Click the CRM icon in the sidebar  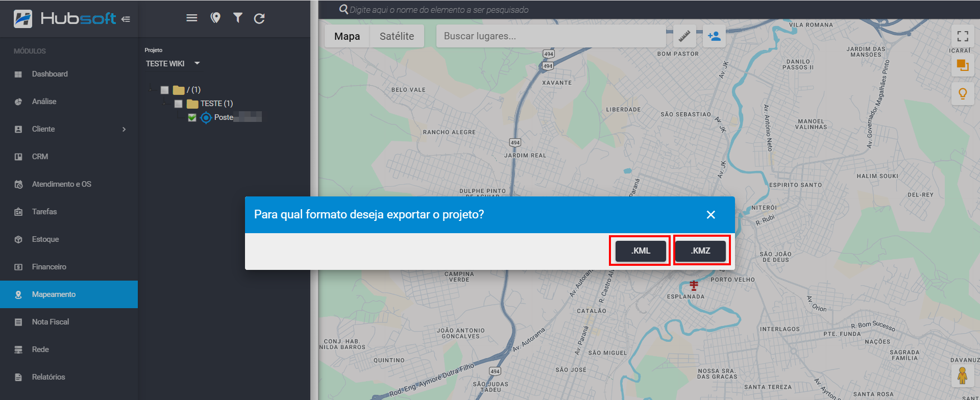point(18,157)
